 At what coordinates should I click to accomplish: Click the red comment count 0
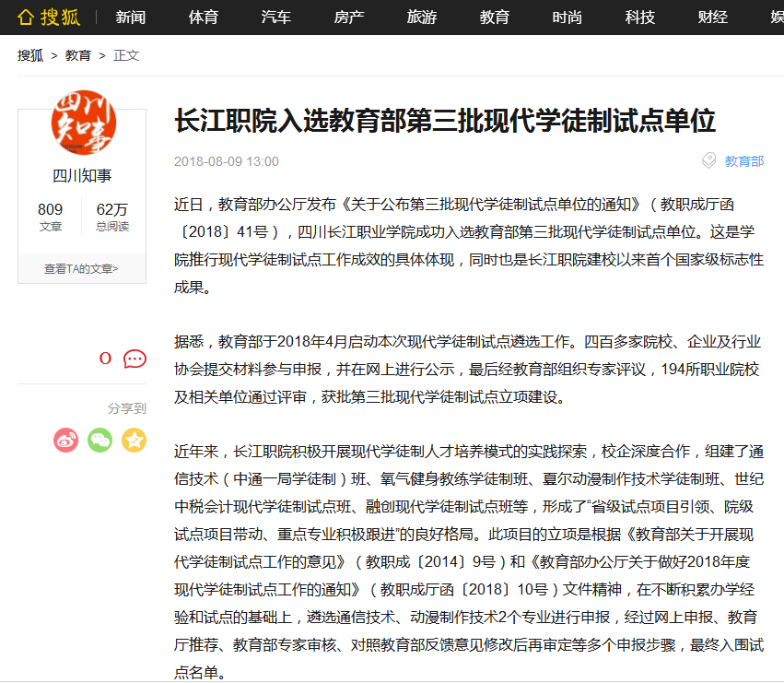(105, 359)
